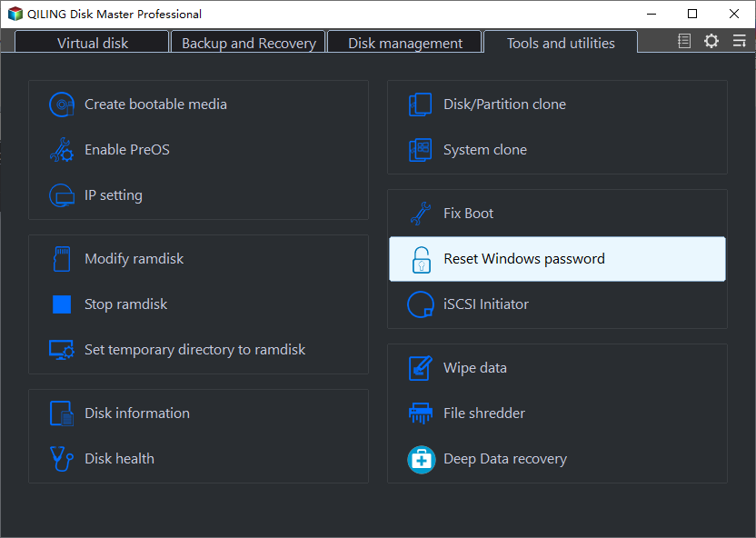This screenshot has height=538, width=756.
Task: Click the Enable PreOS wrench-gear icon
Action: point(62,149)
